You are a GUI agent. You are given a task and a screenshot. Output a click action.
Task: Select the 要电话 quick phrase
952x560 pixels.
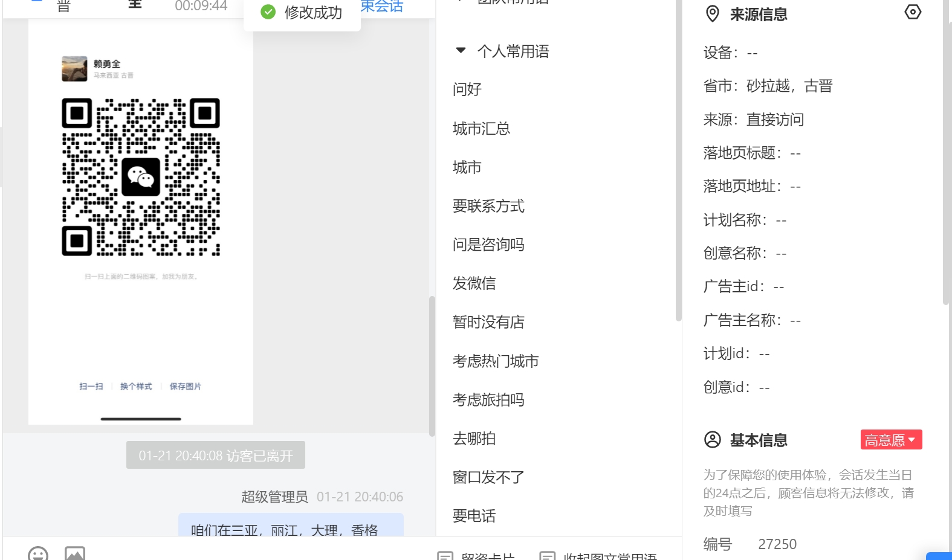[474, 516]
